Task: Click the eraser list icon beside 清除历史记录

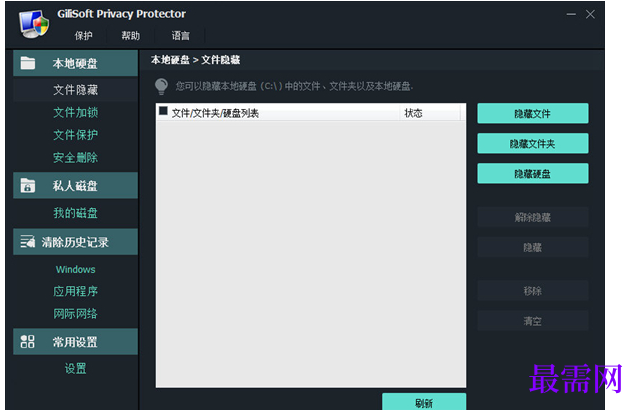Action: pos(28,242)
